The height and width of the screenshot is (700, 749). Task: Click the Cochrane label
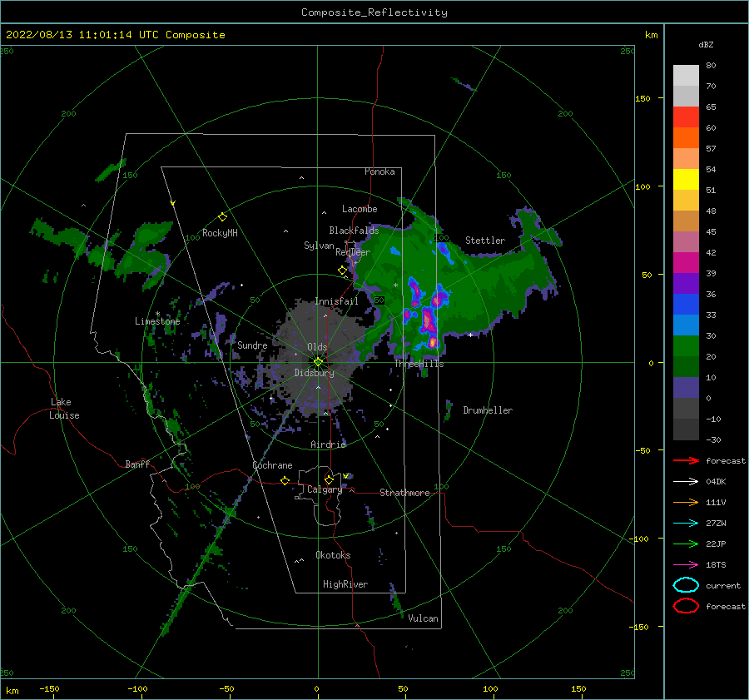[272, 465]
